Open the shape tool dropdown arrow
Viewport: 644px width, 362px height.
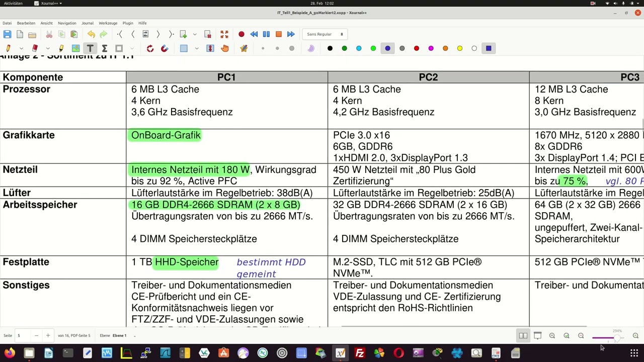(x=132, y=48)
